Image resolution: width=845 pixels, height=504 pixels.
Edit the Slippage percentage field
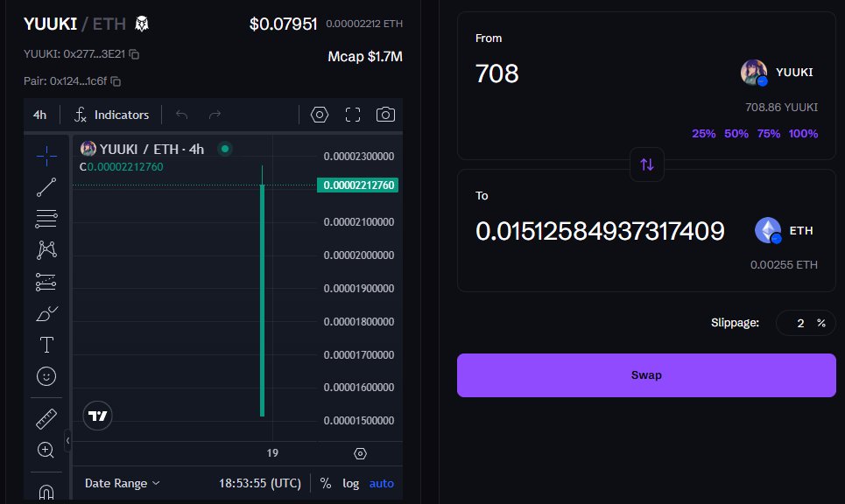coord(800,323)
